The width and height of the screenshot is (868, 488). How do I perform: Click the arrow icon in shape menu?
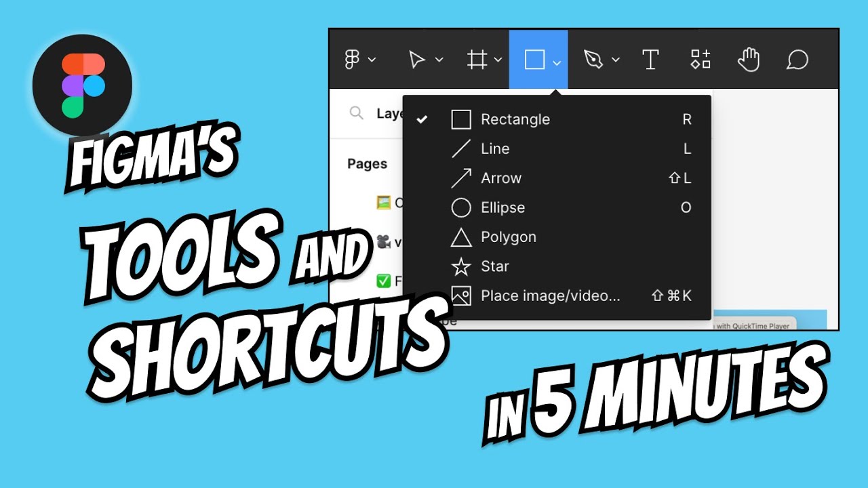461,178
